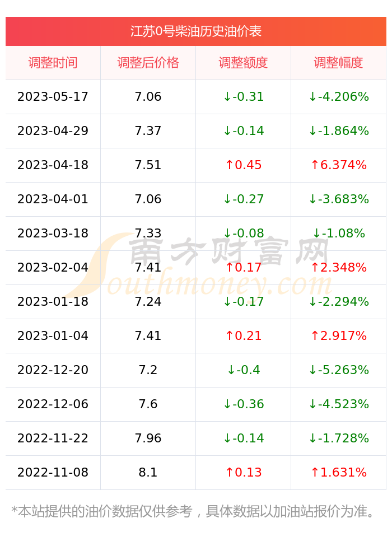Select the 2023-04-01 date row
This screenshot has width=392, height=560.
click(x=195, y=199)
